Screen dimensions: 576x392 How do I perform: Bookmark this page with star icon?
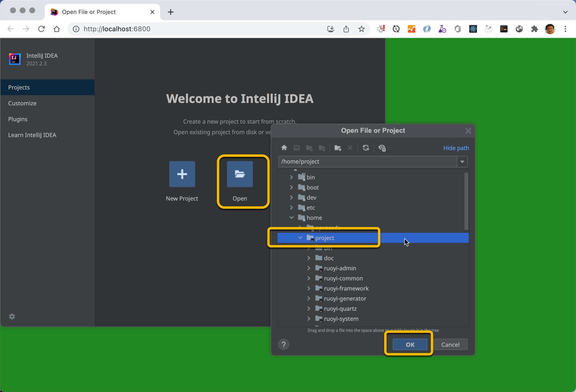point(361,29)
